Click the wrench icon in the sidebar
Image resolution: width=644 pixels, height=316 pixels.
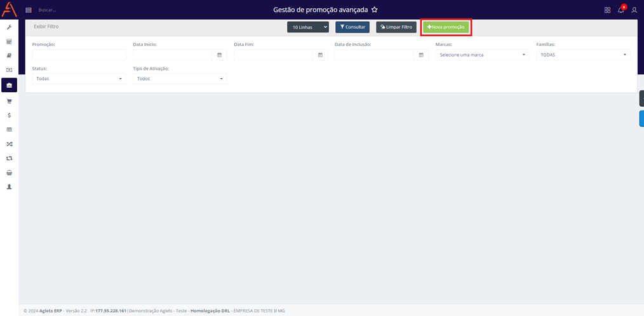click(9, 27)
